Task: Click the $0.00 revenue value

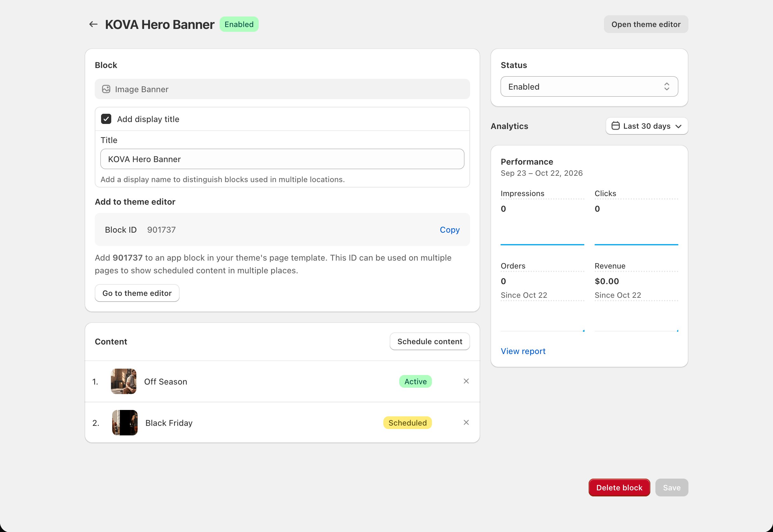Action: (606, 281)
